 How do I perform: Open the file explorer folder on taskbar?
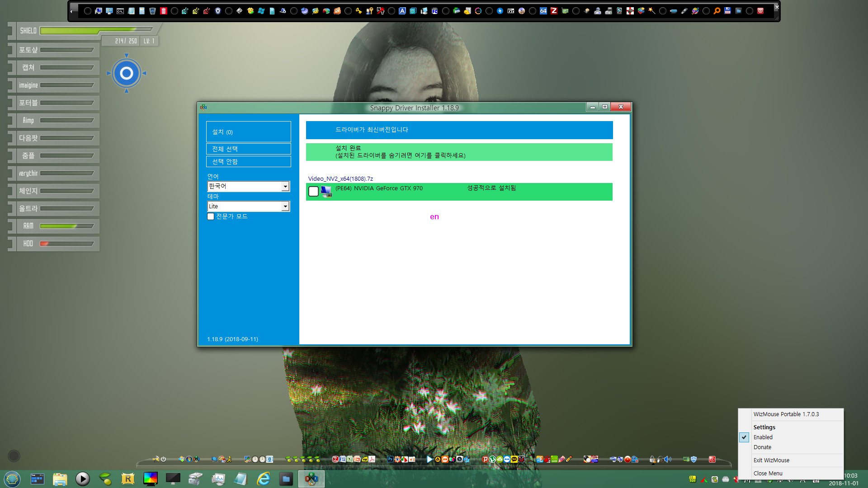[x=60, y=479]
